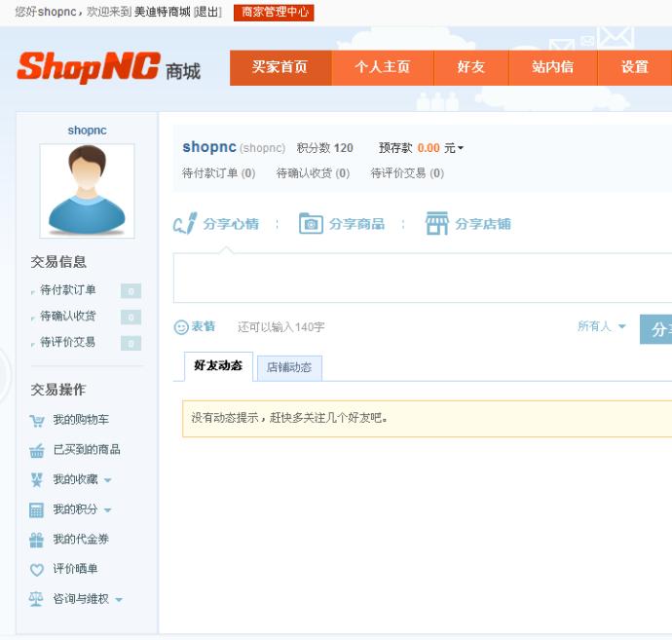This screenshot has height=640, width=672.
Task: Open 好友 in navigation bar
Action: point(471,68)
